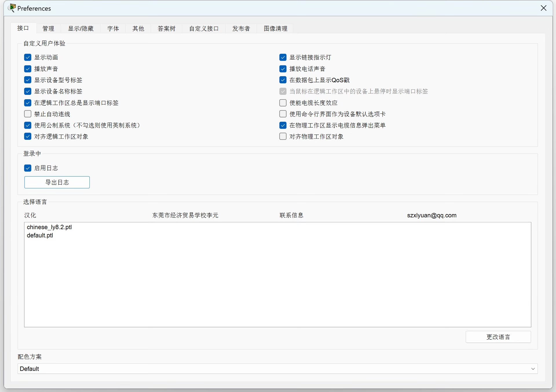The width and height of the screenshot is (556, 392).
Task: Switch to the 管理 tab
Action: pyautogui.click(x=48, y=28)
